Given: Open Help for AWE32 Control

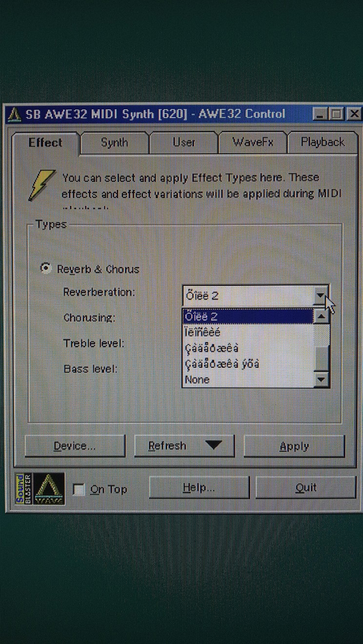Looking at the screenshot, I should (199, 487).
